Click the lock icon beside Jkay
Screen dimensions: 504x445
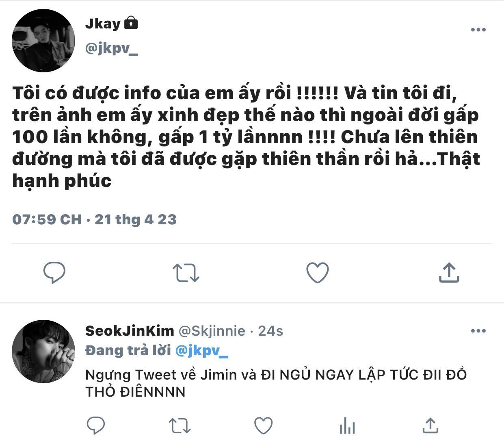pos(130,23)
